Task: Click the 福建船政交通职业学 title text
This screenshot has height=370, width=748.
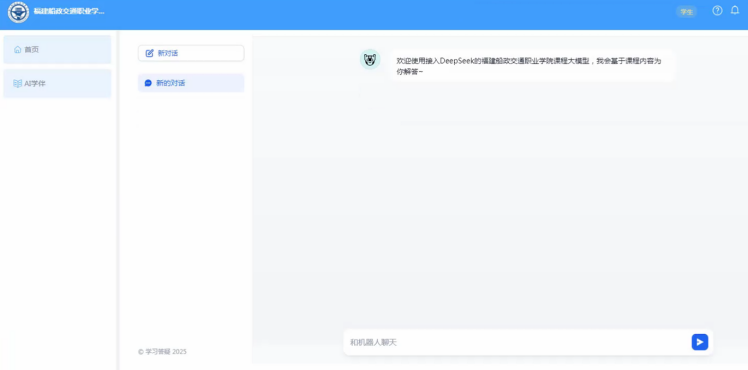Action: (x=69, y=11)
